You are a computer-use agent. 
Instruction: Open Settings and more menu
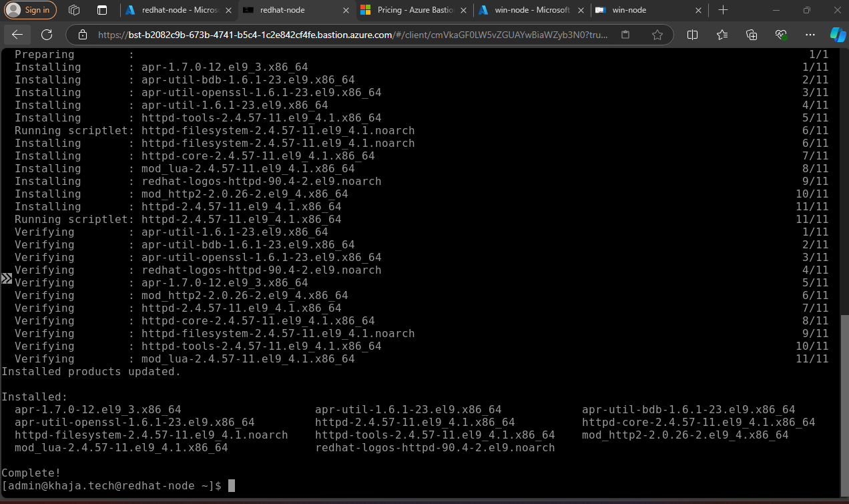pos(810,35)
